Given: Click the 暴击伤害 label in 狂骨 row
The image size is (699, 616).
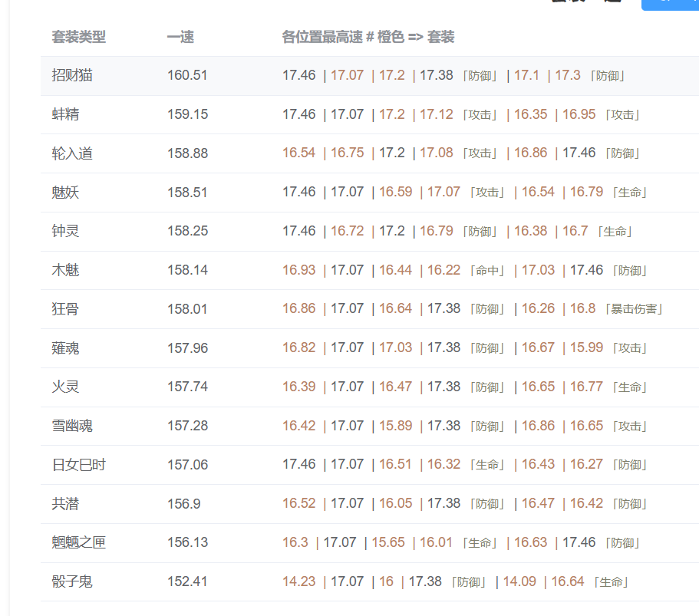Looking at the screenshot, I should tap(634, 309).
